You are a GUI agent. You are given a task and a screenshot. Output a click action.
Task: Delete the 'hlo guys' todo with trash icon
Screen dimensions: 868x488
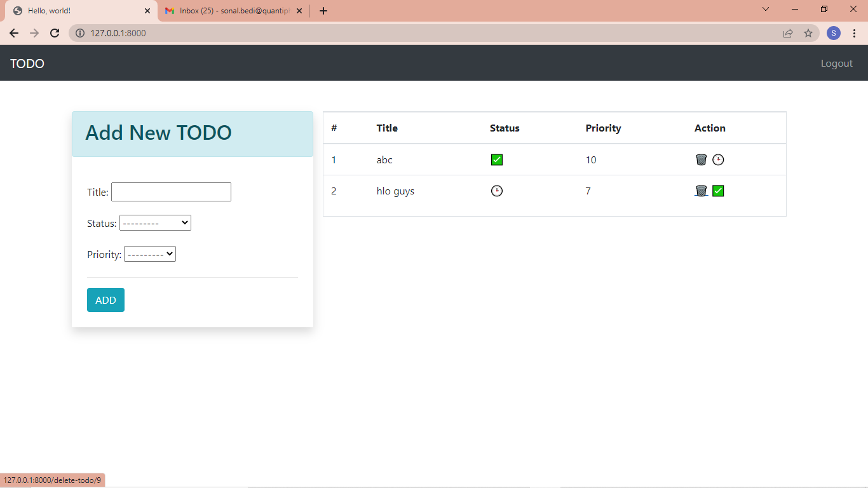[701, 191]
